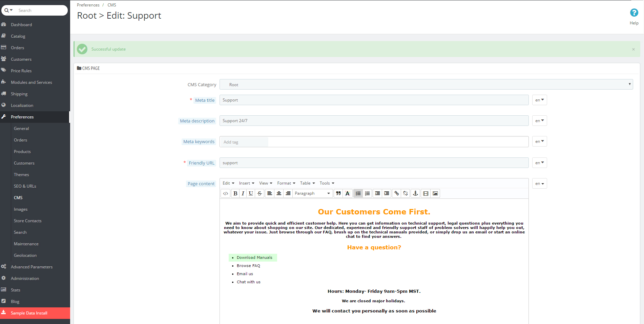Open the editor Insert menu
Image resolution: width=644 pixels, height=324 pixels.
246,183
